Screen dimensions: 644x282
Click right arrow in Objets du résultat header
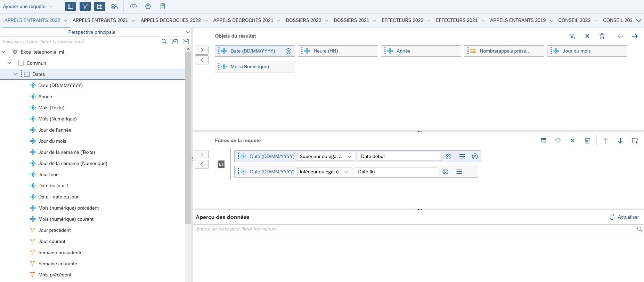pyautogui.click(x=635, y=36)
